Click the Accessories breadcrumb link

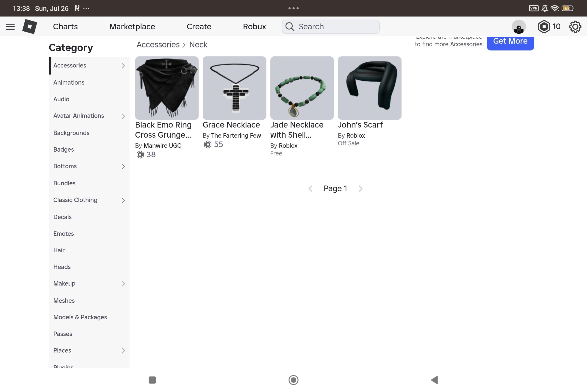pos(158,44)
